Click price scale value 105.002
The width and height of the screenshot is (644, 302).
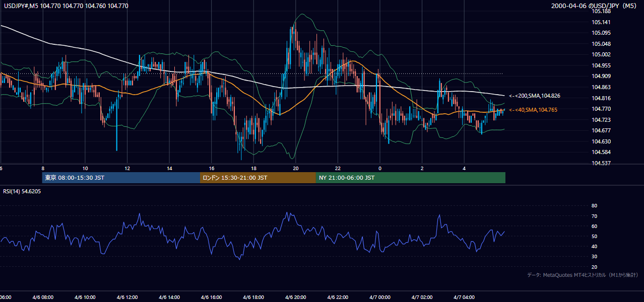pyautogui.click(x=601, y=54)
